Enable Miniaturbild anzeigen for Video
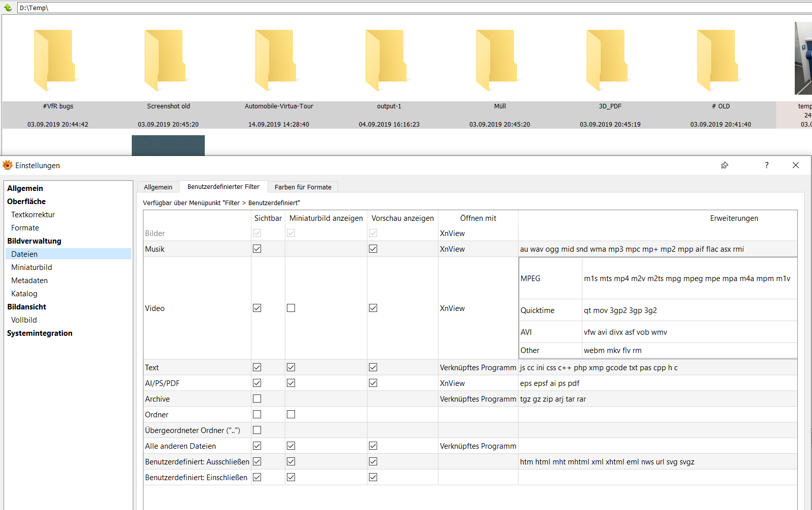The image size is (812, 510). pos(291,308)
